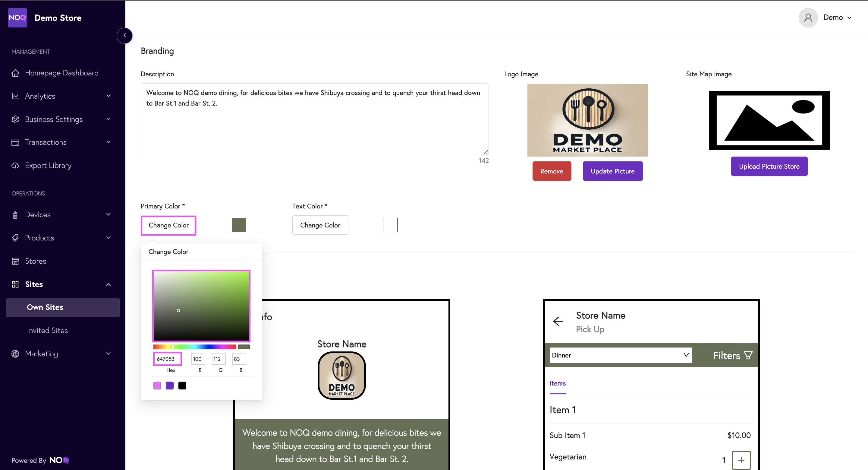Viewport: 868px width, 470px height.
Task: Switch to the Items tab
Action: (x=557, y=383)
